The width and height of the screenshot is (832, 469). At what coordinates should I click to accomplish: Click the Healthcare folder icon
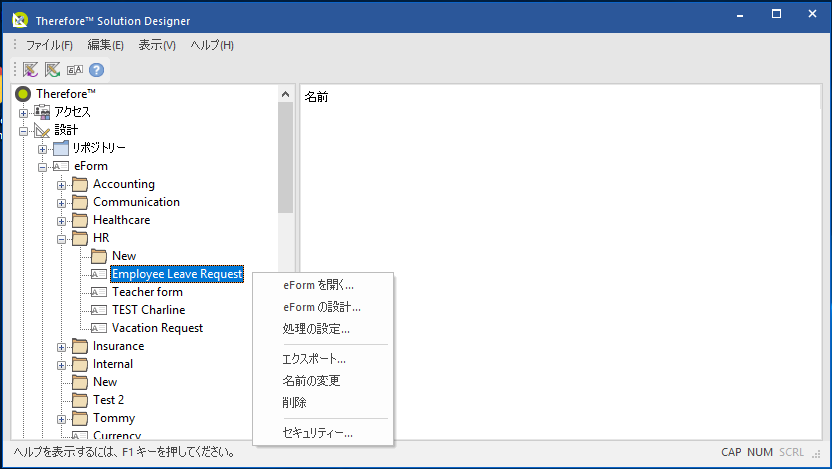pyautogui.click(x=80, y=220)
